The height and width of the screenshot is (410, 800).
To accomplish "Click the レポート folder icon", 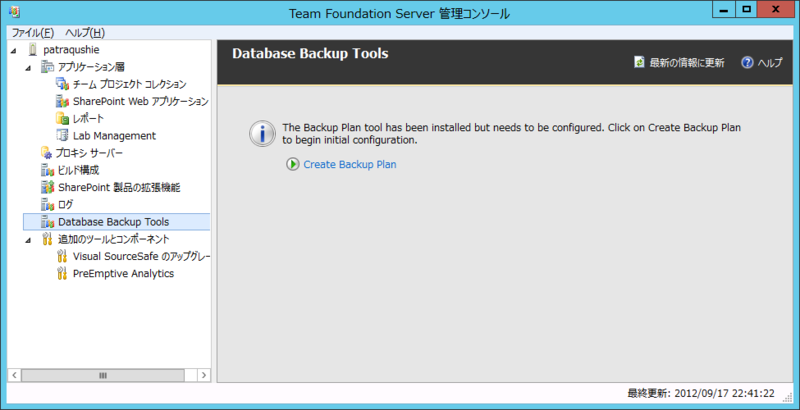I will (x=62, y=119).
